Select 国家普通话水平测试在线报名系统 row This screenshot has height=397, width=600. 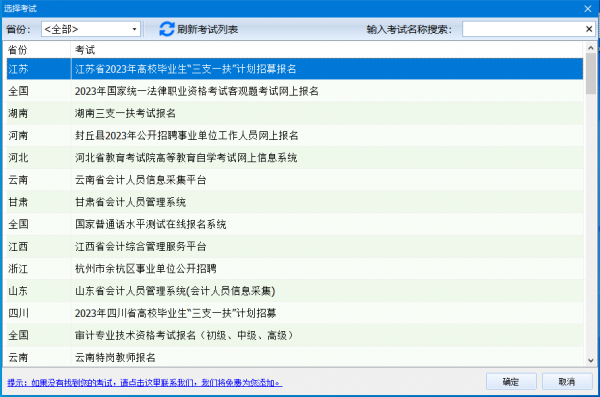(295, 224)
